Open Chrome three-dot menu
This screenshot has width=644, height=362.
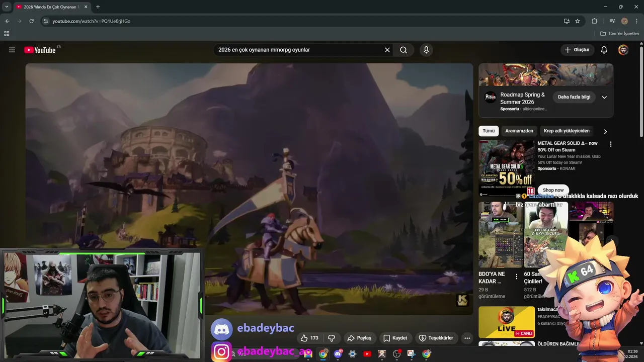click(x=636, y=21)
